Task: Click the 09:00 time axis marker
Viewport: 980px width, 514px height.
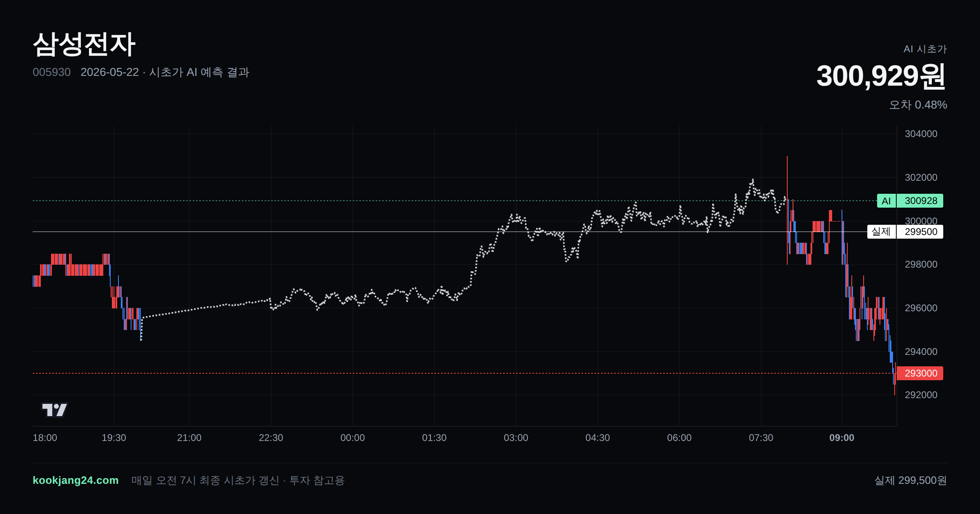Action: tap(842, 438)
